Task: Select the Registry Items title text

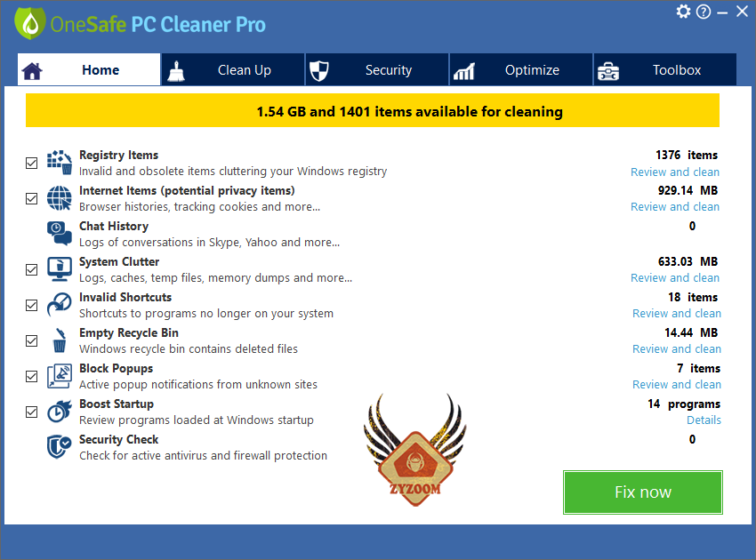Action: (x=118, y=156)
